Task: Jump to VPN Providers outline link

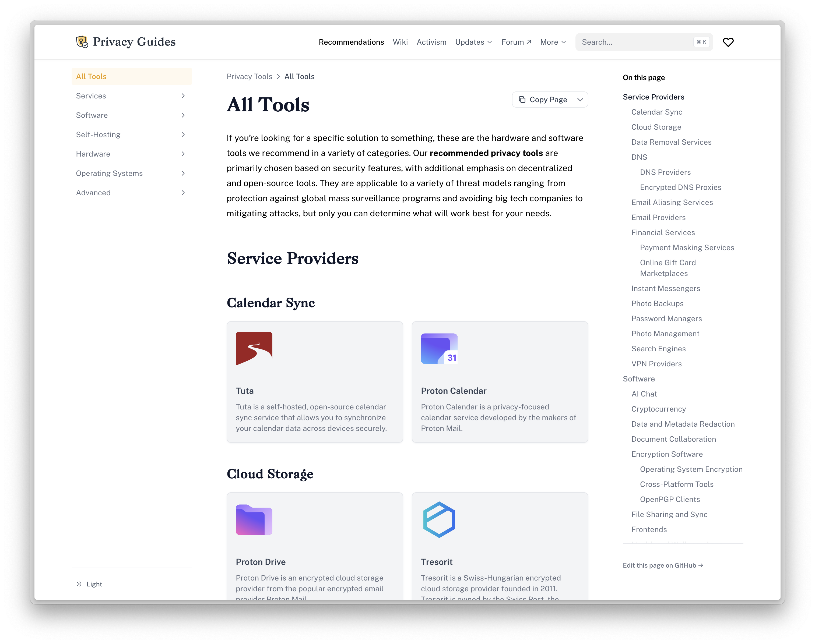Action: coord(657,364)
